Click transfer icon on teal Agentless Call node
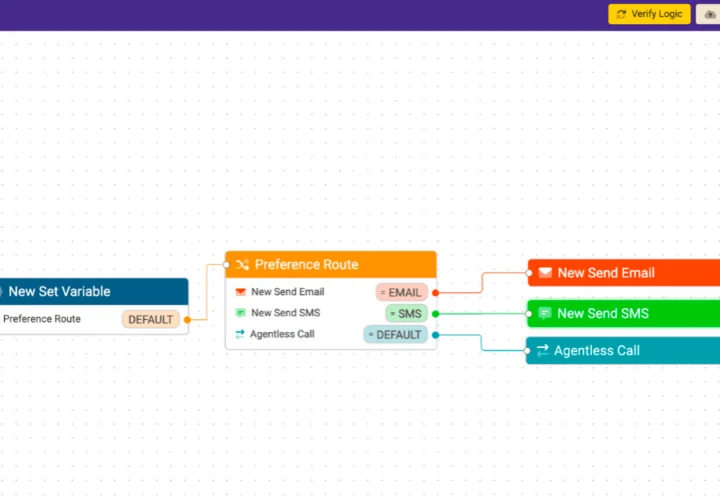This screenshot has height=504, width=720. click(543, 351)
